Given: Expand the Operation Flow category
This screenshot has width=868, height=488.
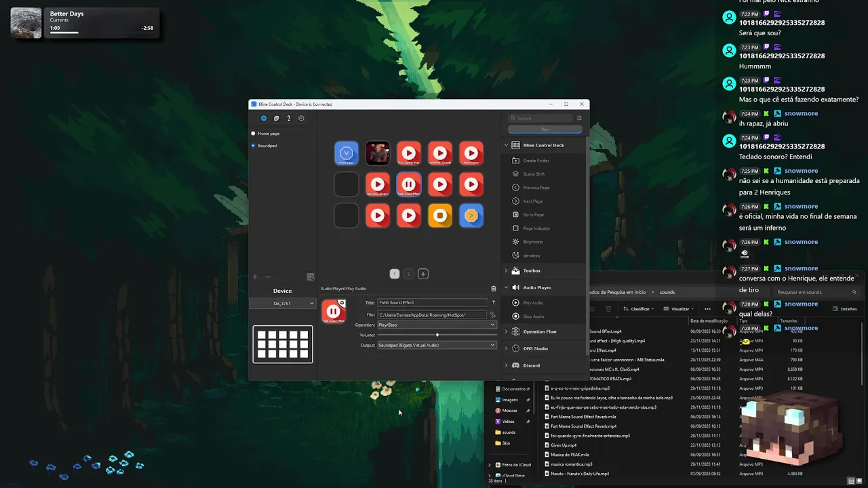Looking at the screenshot, I should pyautogui.click(x=506, y=331).
